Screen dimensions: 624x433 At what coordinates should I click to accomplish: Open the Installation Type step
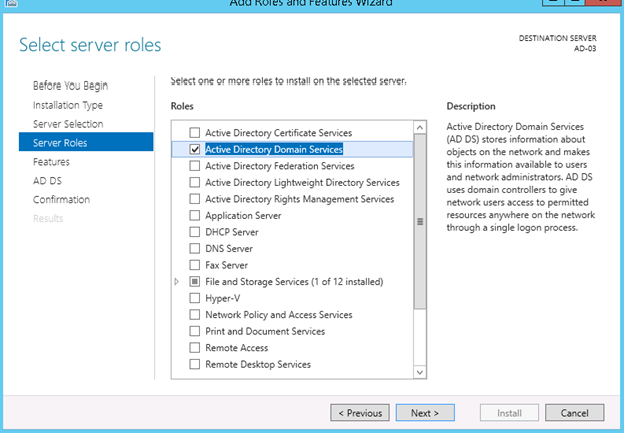point(68,105)
